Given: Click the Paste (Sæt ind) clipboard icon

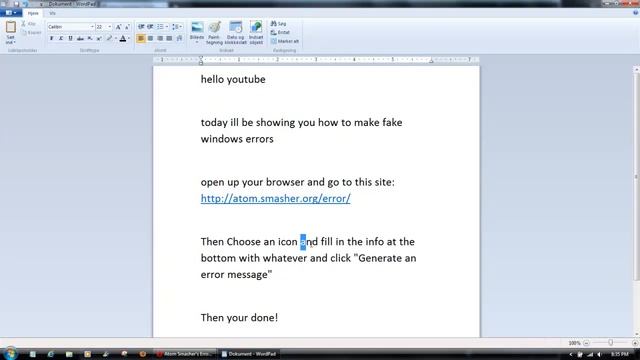Looking at the screenshot, I should (x=11, y=28).
